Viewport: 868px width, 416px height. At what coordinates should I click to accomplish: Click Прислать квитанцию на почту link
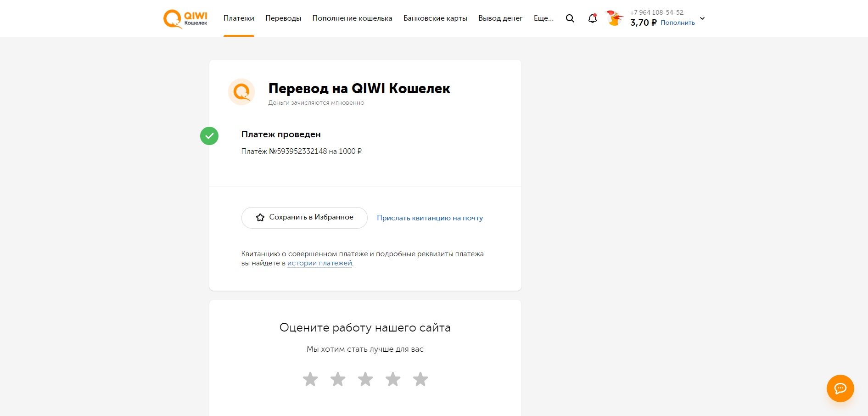[430, 218]
